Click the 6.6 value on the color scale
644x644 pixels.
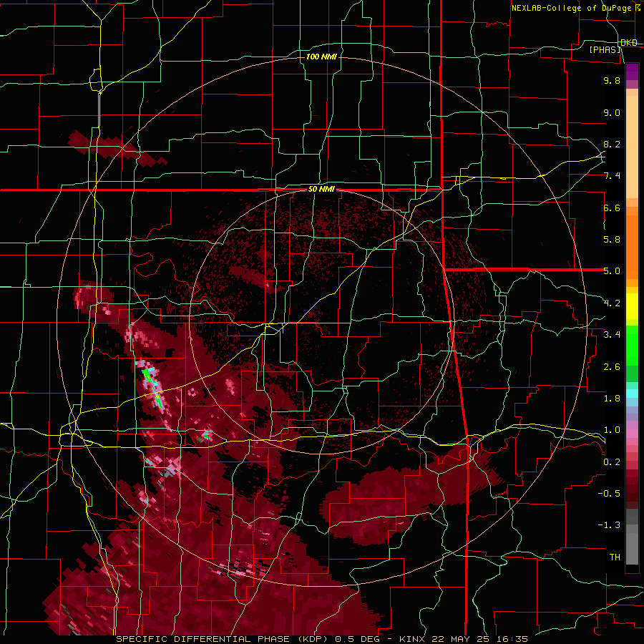point(612,208)
